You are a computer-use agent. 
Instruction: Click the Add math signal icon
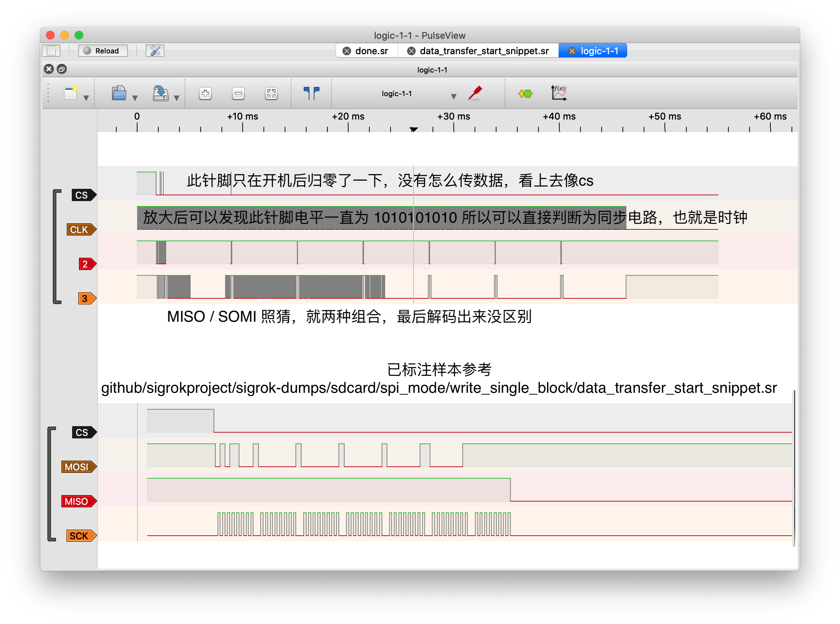click(x=559, y=93)
